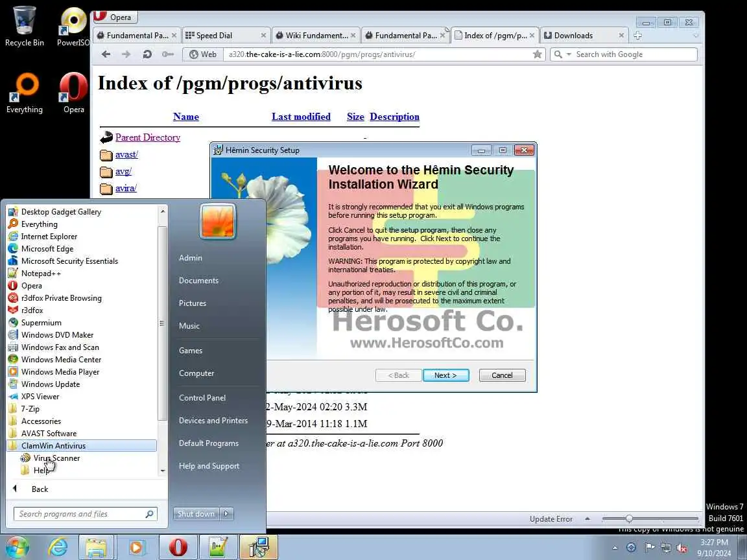
Task: Select the first Fundamental Pa... tab
Action: [x=136, y=35]
